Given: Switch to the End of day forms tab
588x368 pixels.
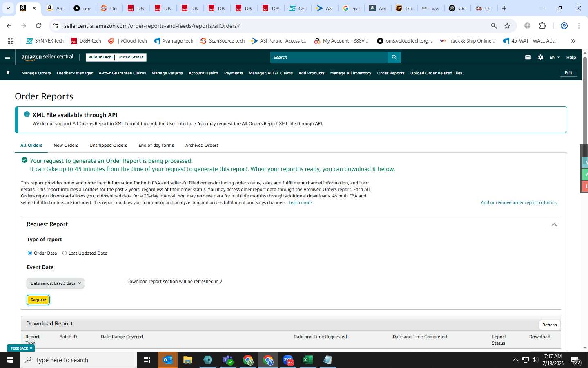Looking at the screenshot, I should point(156,145).
